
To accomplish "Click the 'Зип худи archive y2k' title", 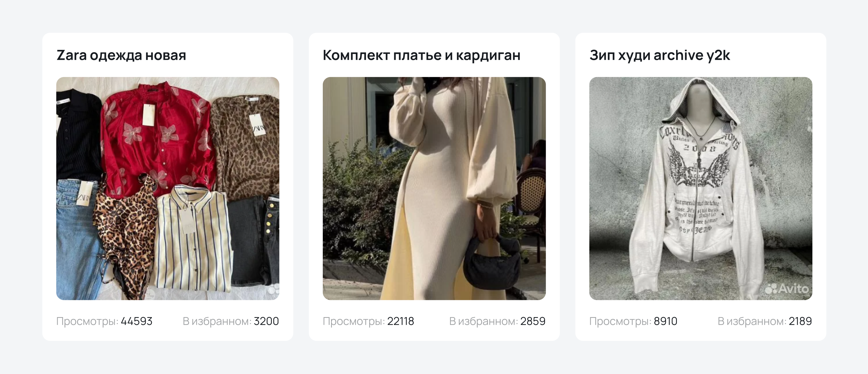I will click(660, 55).
